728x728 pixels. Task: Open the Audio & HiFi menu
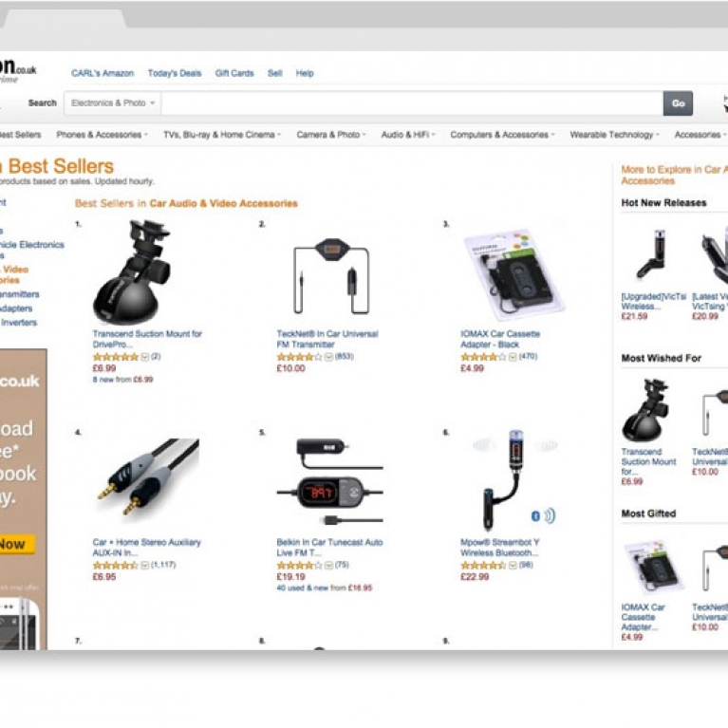pos(407,135)
